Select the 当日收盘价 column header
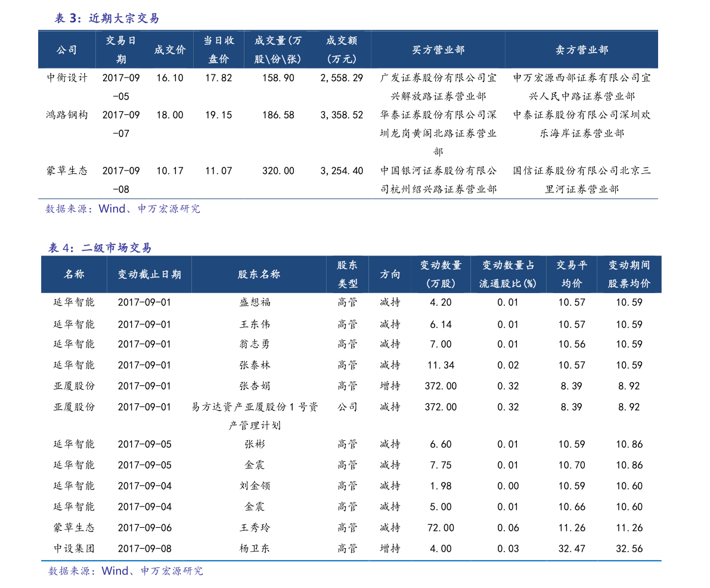Viewport: 710px width, 588px height. click(x=219, y=50)
